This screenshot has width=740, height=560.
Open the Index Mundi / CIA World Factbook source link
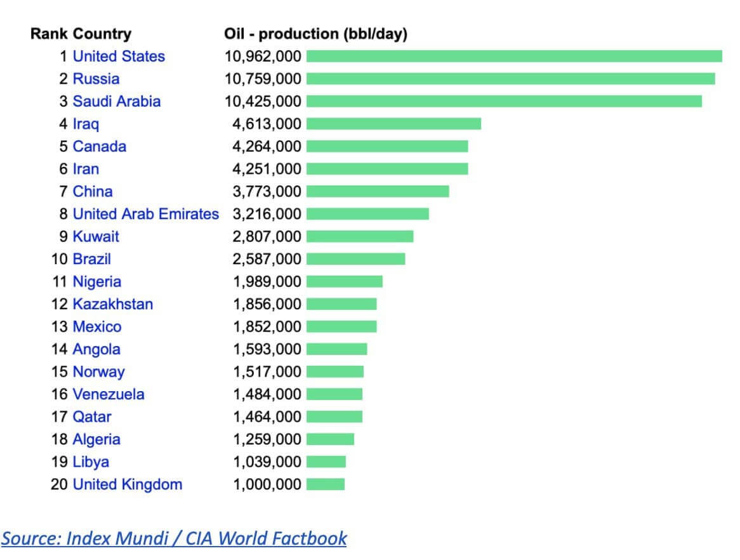tap(174, 538)
